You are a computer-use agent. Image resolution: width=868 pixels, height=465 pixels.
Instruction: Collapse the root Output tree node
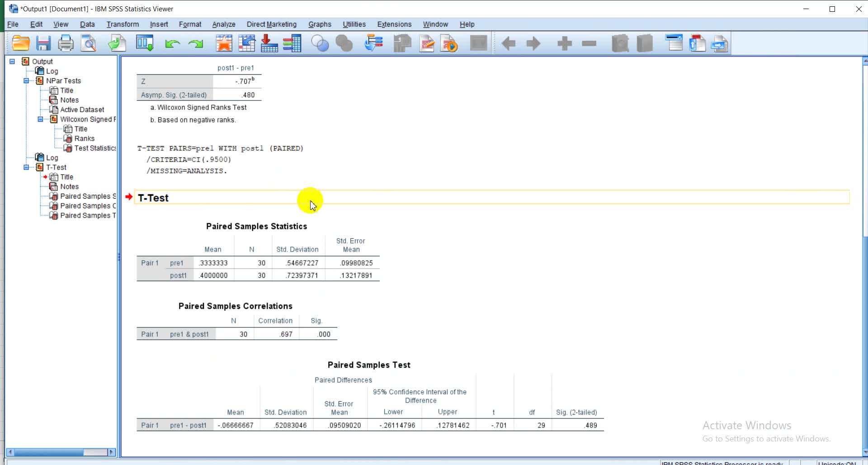point(12,62)
